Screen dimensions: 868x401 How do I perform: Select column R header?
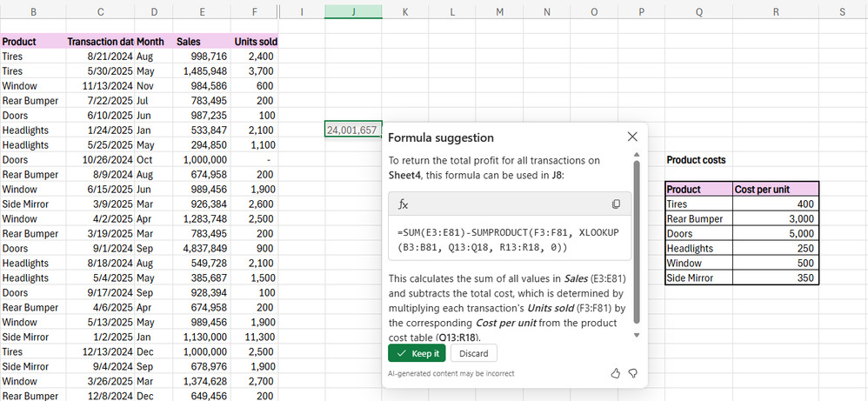click(x=776, y=11)
